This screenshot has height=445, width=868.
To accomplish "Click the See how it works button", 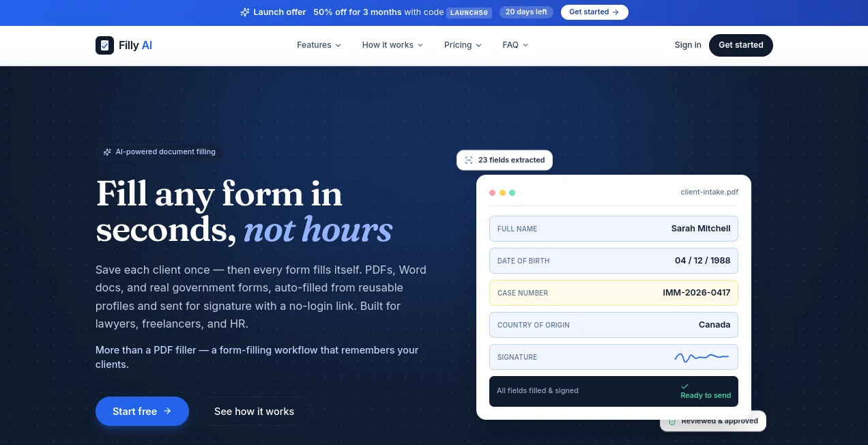I will click(x=255, y=412).
